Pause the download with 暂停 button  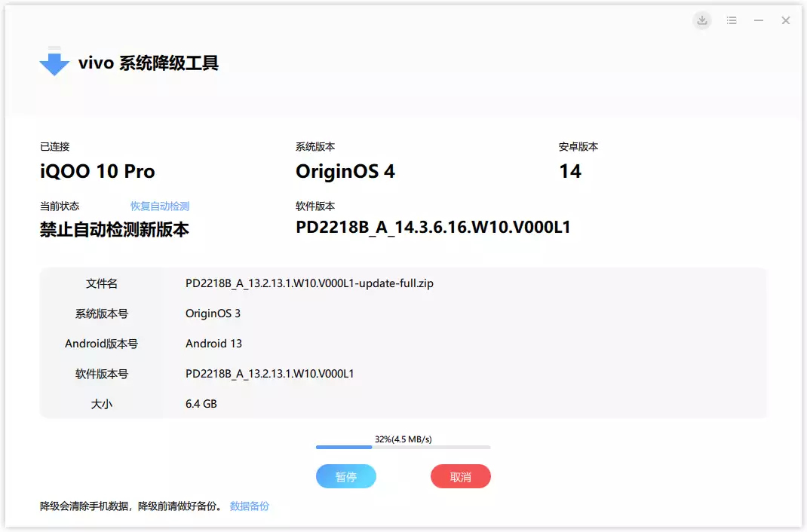pos(346,476)
